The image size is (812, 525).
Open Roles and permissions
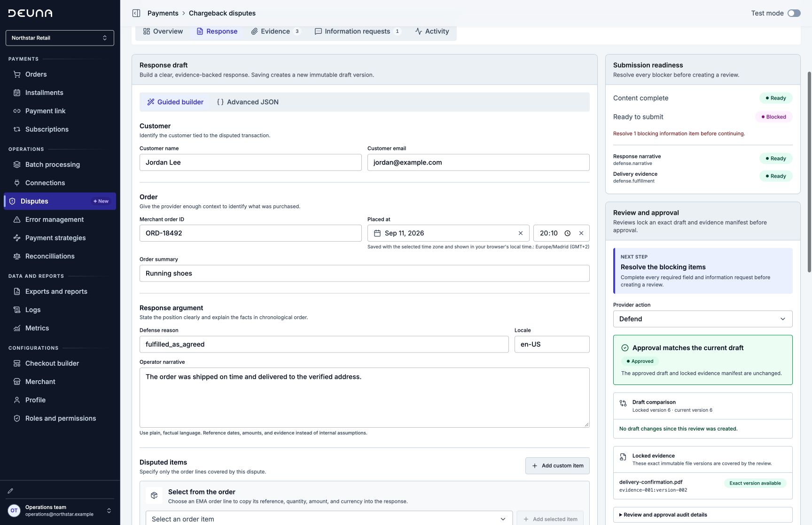60,418
